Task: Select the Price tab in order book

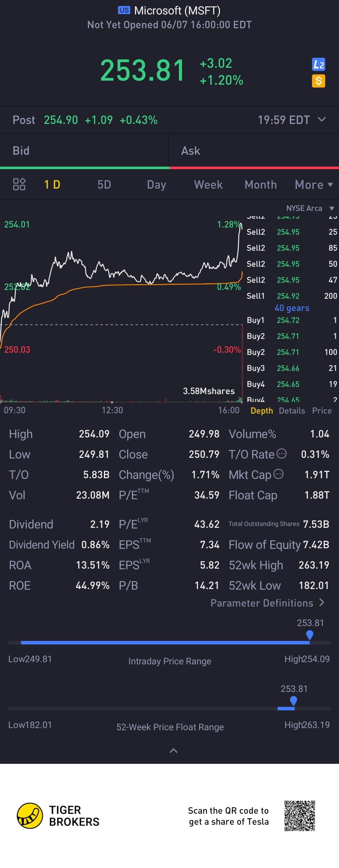Action: coord(321,410)
